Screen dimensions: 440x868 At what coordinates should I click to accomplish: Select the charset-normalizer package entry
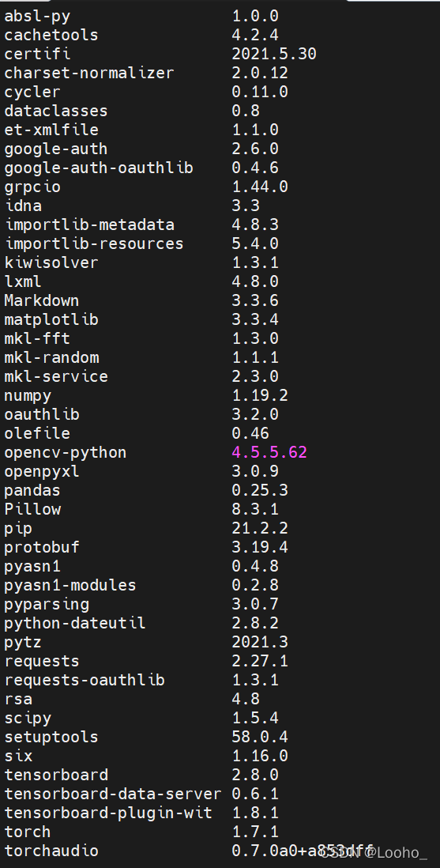click(88, 73)
